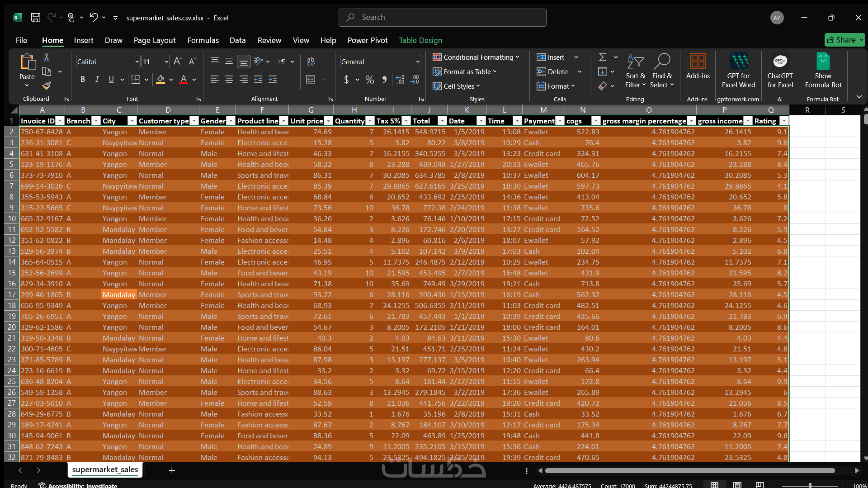Open Format as Table gallery
868x488 pixels.
465,71
